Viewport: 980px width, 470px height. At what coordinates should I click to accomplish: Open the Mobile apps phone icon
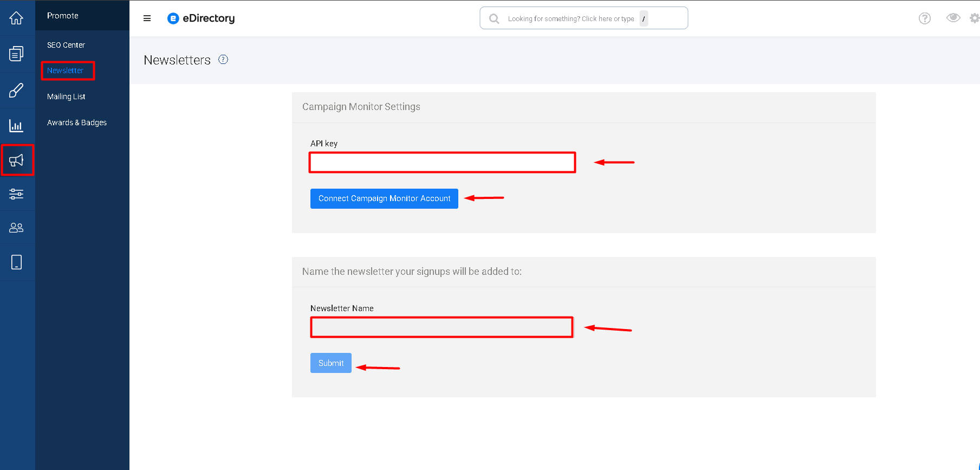16,262
